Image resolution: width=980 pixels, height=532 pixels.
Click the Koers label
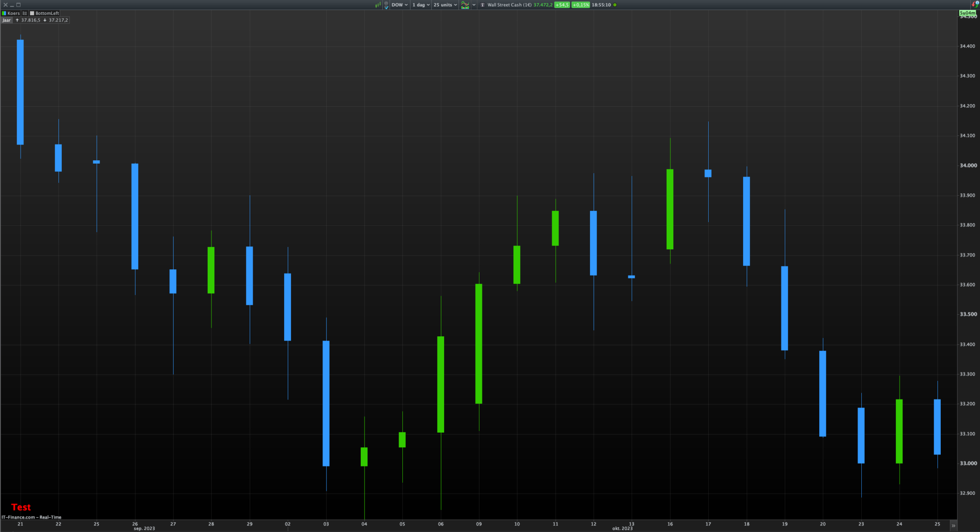(13, 13)
